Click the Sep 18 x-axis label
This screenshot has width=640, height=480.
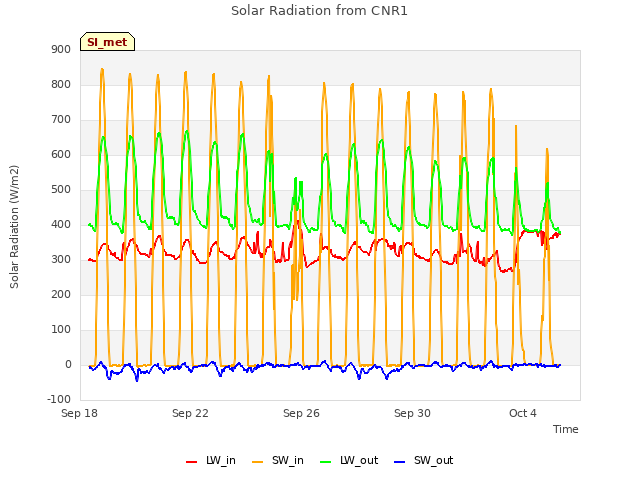click(x=79, y=413)
